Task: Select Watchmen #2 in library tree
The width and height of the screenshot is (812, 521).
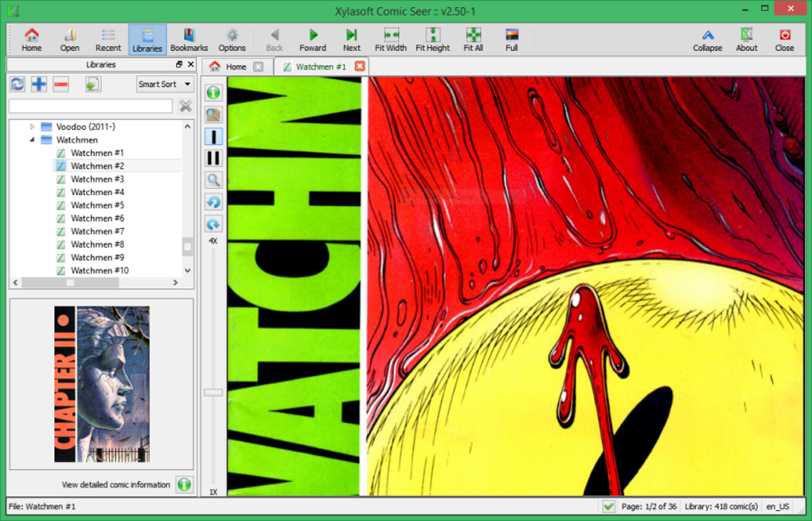Action: point(97,166)
